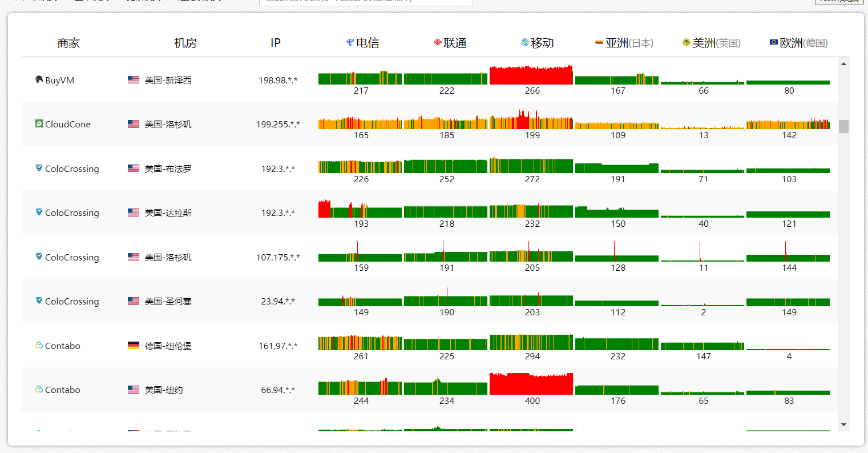
Task: Click the 亚洲 flag icon in header
Action: pos(599,42)
